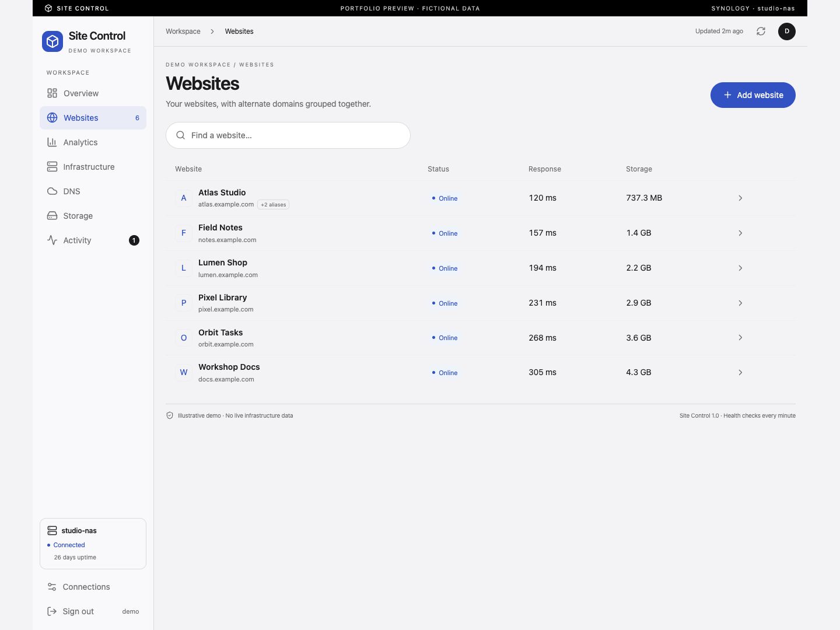Click the 268 ms response value
Image resolution: width=840 pixels, height=630 pixels.
(542, 338)
